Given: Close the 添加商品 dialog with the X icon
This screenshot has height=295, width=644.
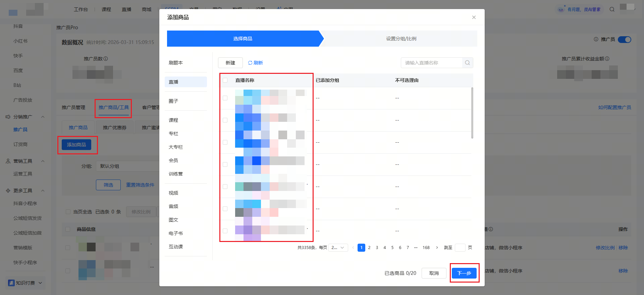Looking at the screenshot, I should pyautogui.click(x=474, y=17).
